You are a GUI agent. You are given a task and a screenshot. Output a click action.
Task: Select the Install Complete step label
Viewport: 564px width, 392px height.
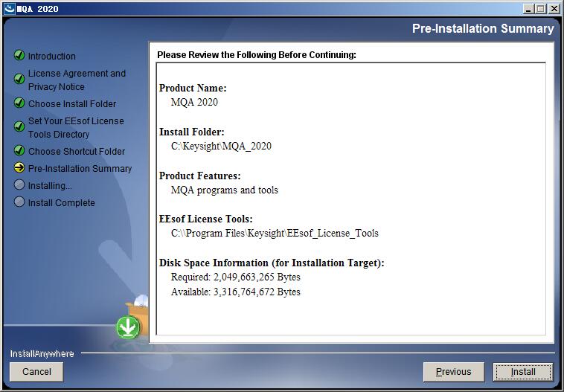coord(62,202)
